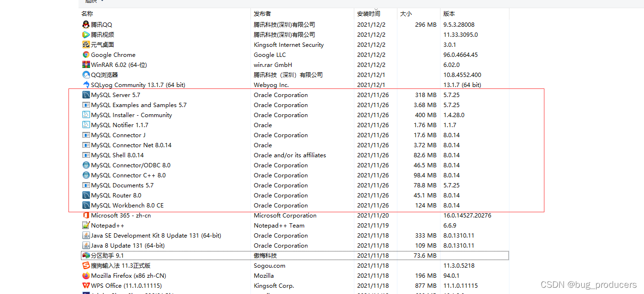Click the Mozilla Firefox icon
644x294 pixels.
[x=86, y=275]
